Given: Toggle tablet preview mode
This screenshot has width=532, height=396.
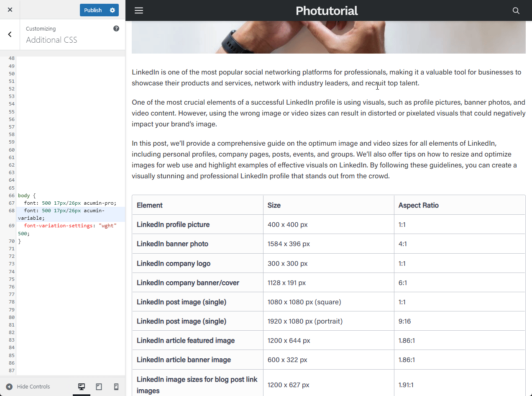Looking at the screenshot, I should click(99, 386).
